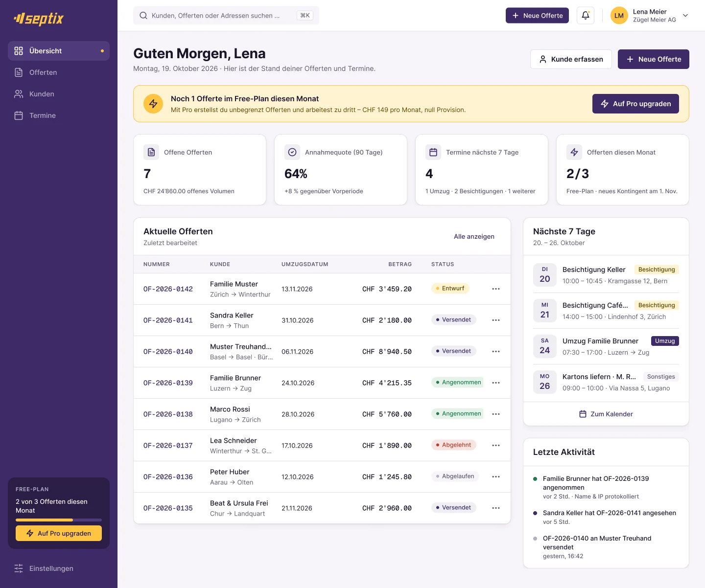The width and height of the screenshot is (705, 588).
Task: Open Kunden in the sidebar
Action: tap(59, 94)
